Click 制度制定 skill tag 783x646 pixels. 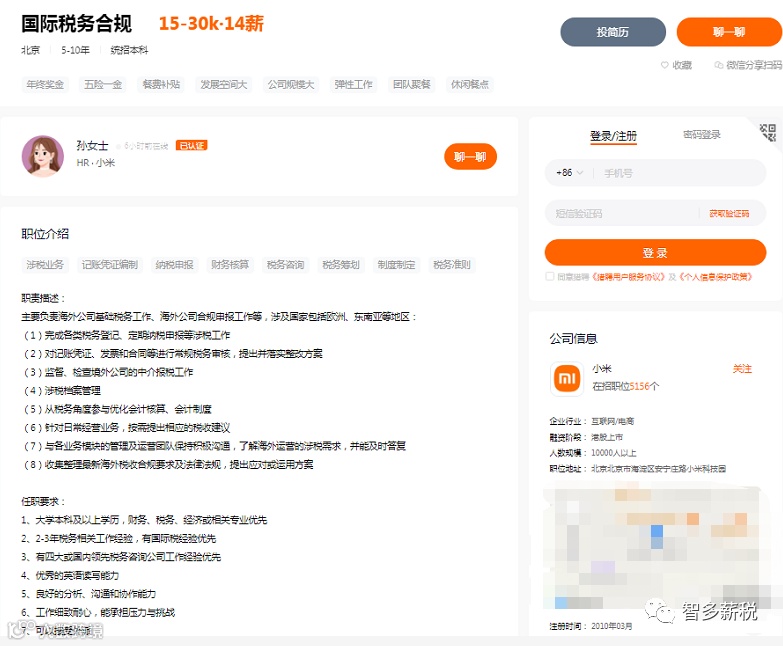coord(396,265)
